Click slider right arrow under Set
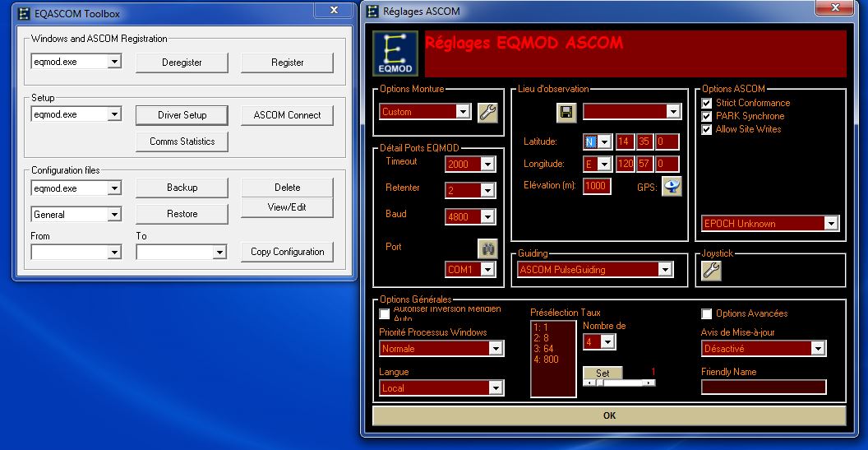 (x=650, y=383)
